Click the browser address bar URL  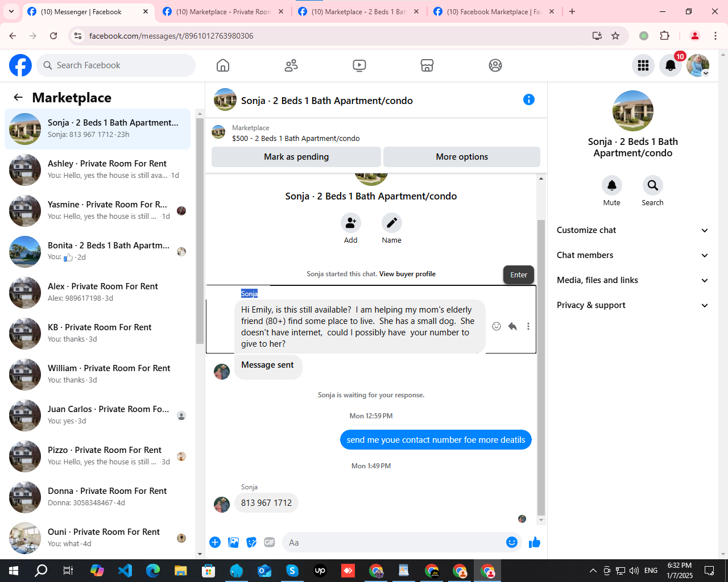click(x=171, y=36)
